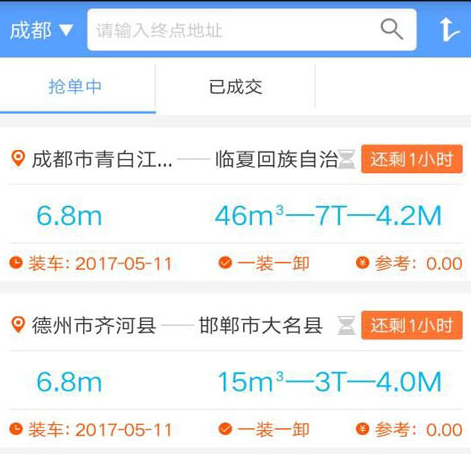The image size is (471, 454).
Task: Tap clock icon in 成都市青白江 order
Action: [x=16, y=263]
